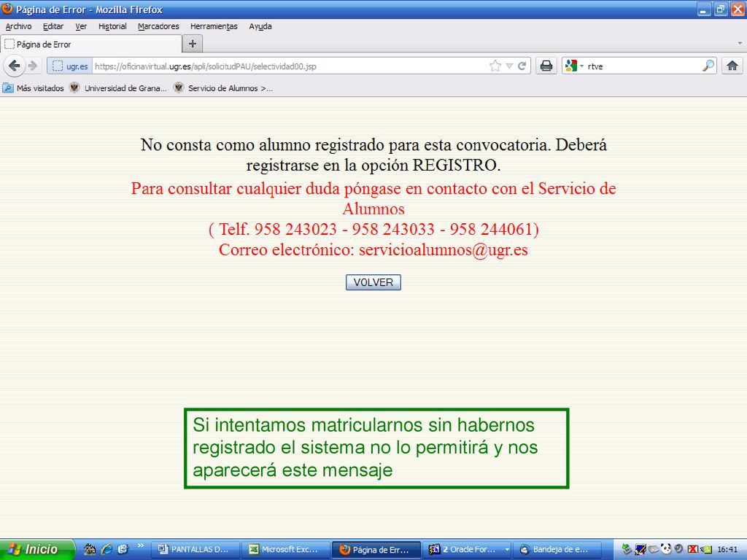747x560 pixels.
Task: Click the address bar URL field
Action: [x=290, y=66]
